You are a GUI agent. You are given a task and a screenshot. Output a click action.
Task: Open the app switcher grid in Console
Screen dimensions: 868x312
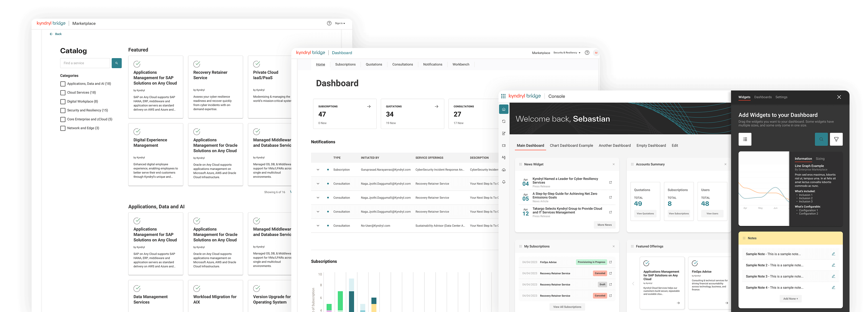[503, 96]
